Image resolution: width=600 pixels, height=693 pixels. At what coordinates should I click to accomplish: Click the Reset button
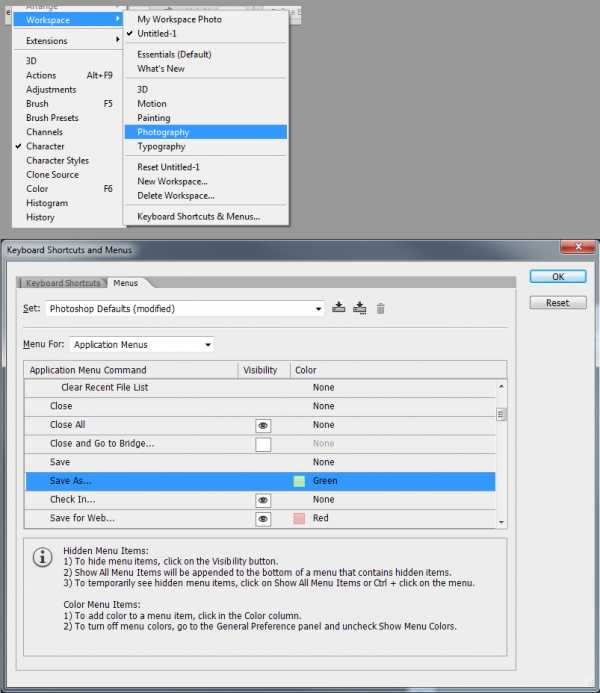click(x=557, y=303)
